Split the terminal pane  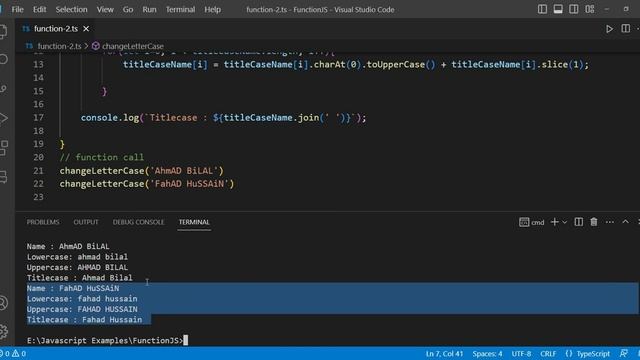tap(578, 222)
